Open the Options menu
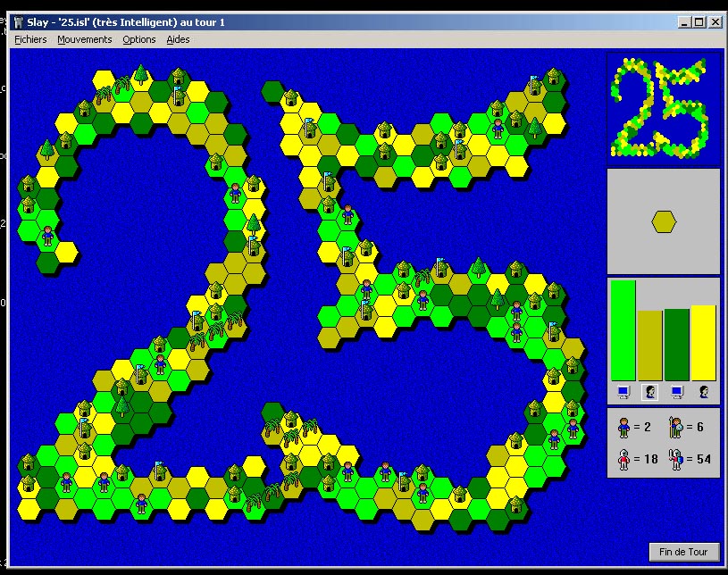This screenshot has width=728, height=575. 138,39
